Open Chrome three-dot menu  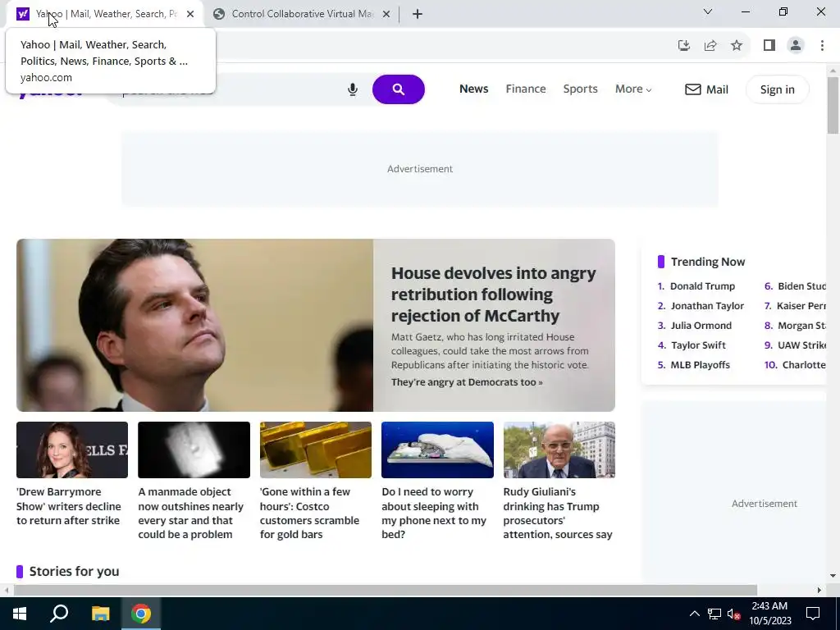822,46
